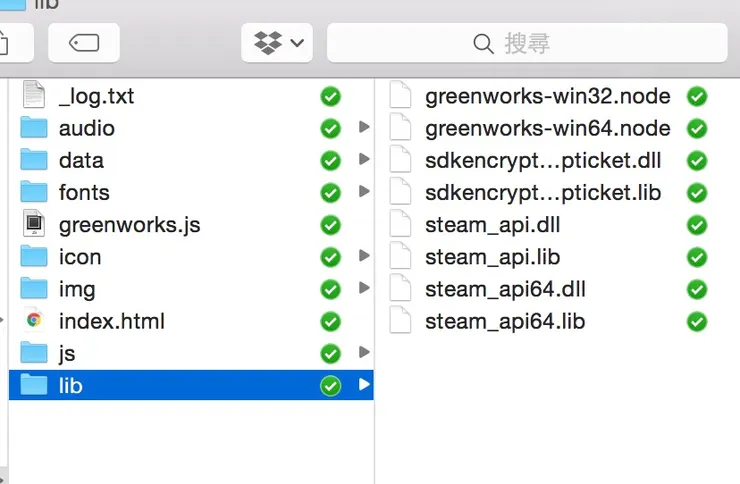Viewport: 740px width, 484px height.
Task: Expand the data folder arrow
Action: pyautogui.click(x=364, y=159)
